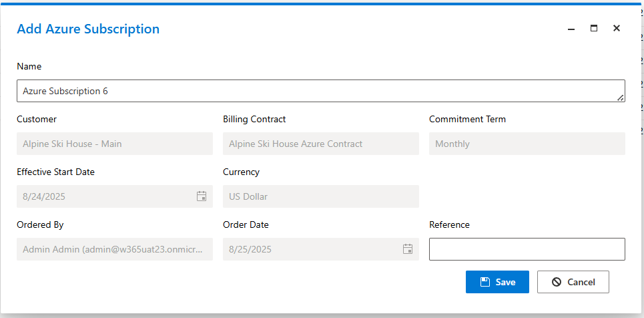Screen dimensions: 644x318
Task: Click the circle-slash icon on Cancel
Action: coord(557,282)
